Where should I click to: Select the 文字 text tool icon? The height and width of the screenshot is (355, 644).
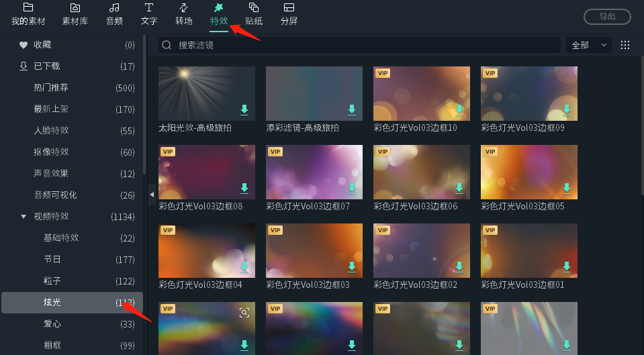pos(148,7)
